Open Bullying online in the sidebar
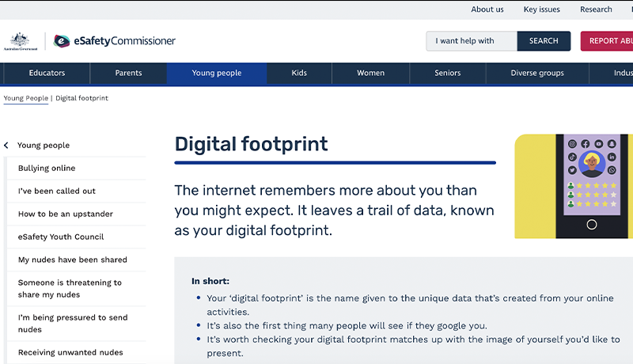The width and height of the screenshot is (633, 364). click(47, 169)
